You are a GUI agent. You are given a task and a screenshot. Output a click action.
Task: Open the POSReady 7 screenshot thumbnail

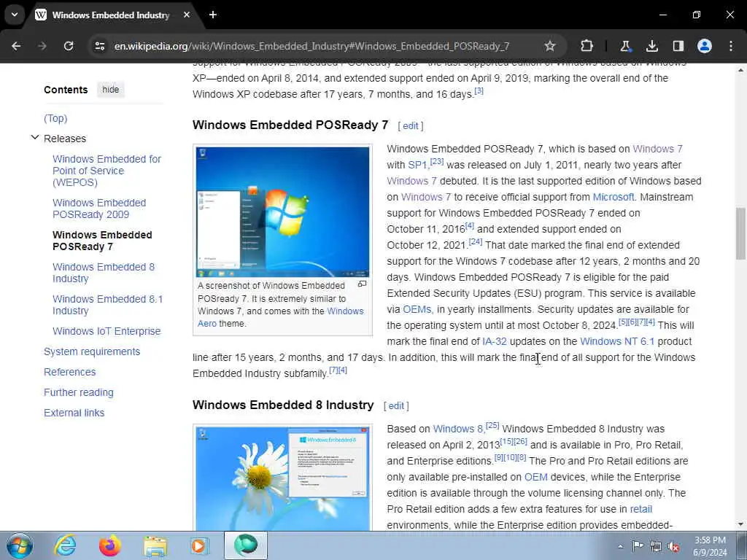pyautogui.click(x=282, y=212)
